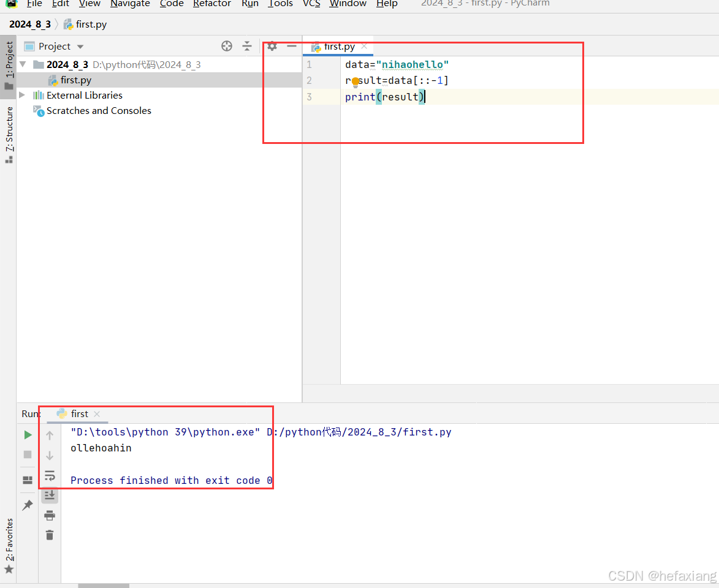Clear console output with trash icon

(50, 535)
